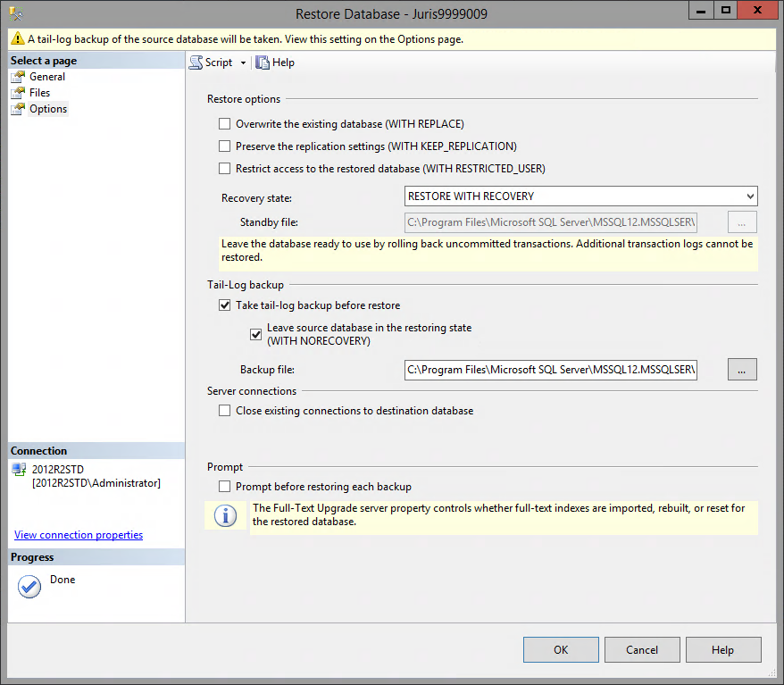Click the General page icon

18,77
